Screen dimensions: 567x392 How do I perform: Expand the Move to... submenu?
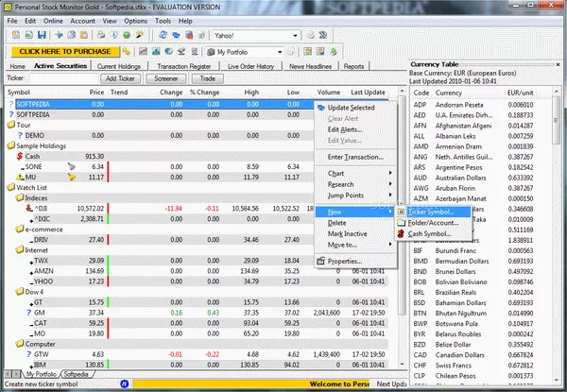[356, 245]
